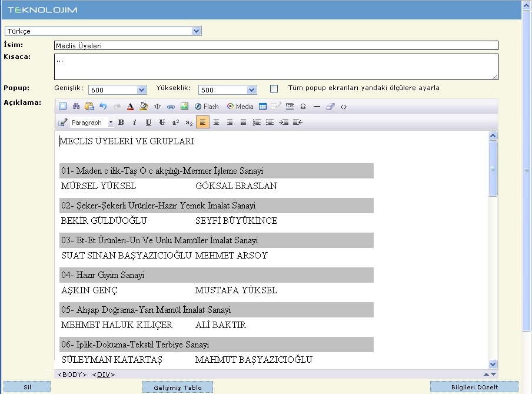Increase the paragraph indent
This screenshot has height=394, width=532.
click(x=284, y=122)
